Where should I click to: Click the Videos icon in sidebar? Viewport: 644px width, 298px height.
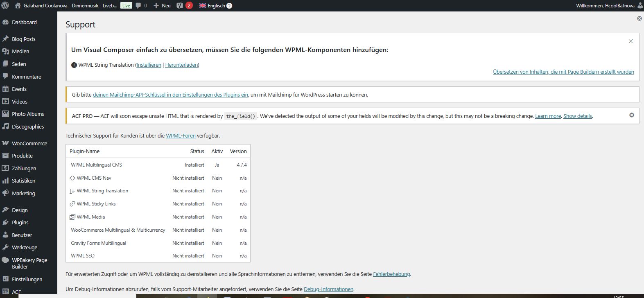5,102
